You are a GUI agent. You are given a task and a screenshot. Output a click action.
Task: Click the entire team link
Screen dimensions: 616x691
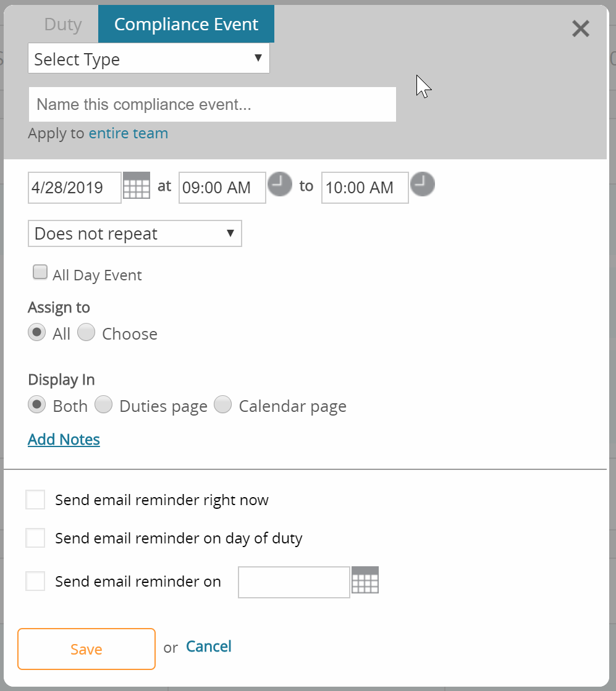(x=129, y=133)
